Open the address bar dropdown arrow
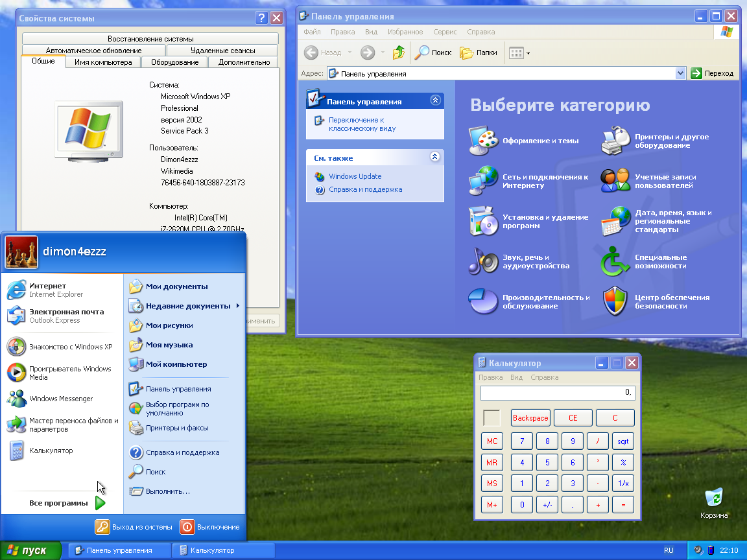747x560 pixels. click(x=680, y=73)
